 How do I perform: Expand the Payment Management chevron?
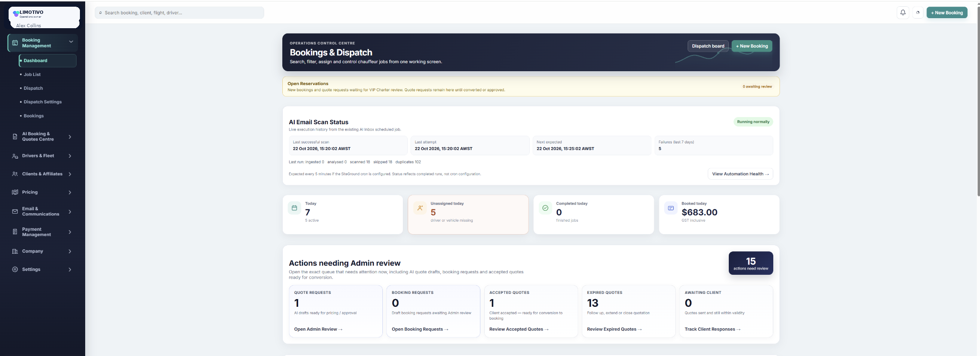(x=70, y=232)
